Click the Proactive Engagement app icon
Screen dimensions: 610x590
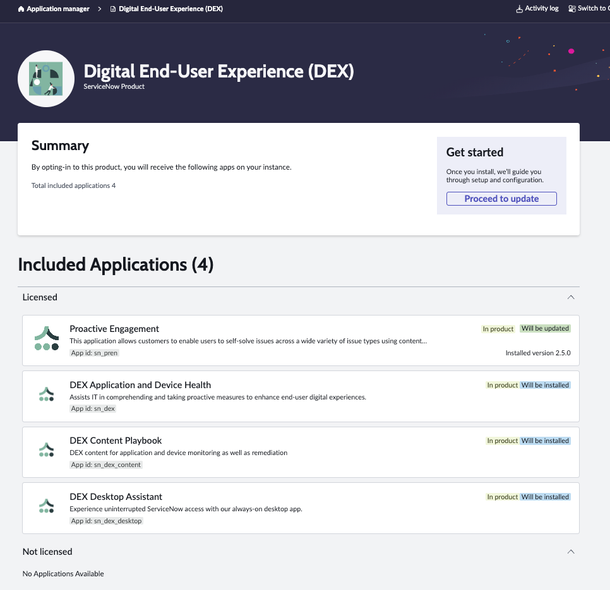[x=46, y=338]
